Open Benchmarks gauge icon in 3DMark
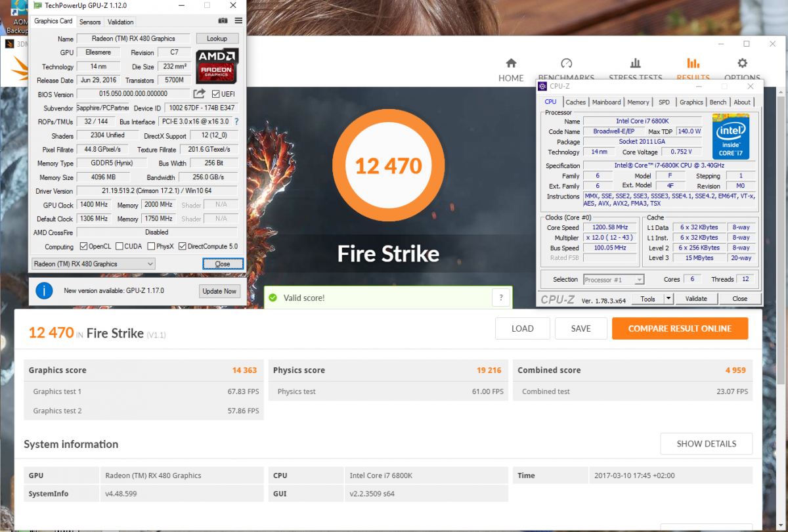This screenshot has height=532, width=788. pyautogui.click(x=566, y=63)
